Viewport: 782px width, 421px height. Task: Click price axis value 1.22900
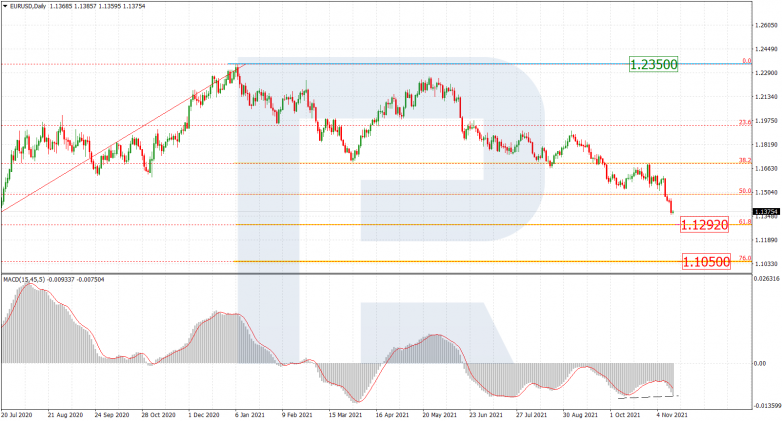click(x=767, y=73)
